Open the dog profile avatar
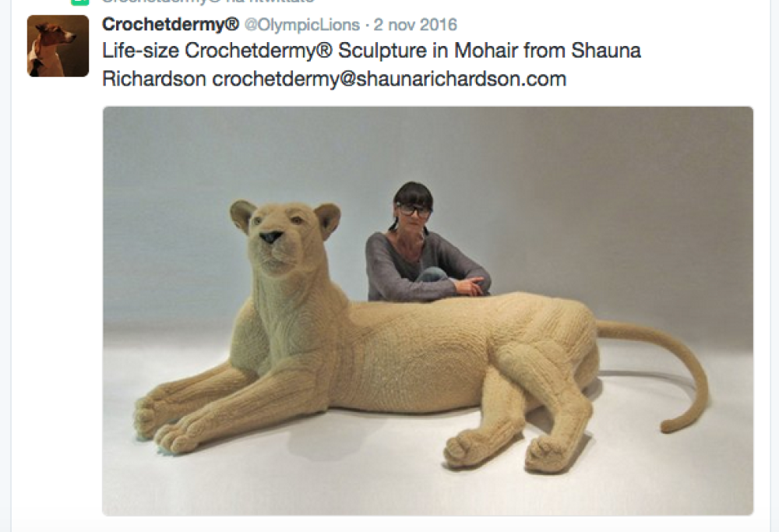The height and width of the screenshot is (532, 779). pyautogui.click(x=58, y=46)
